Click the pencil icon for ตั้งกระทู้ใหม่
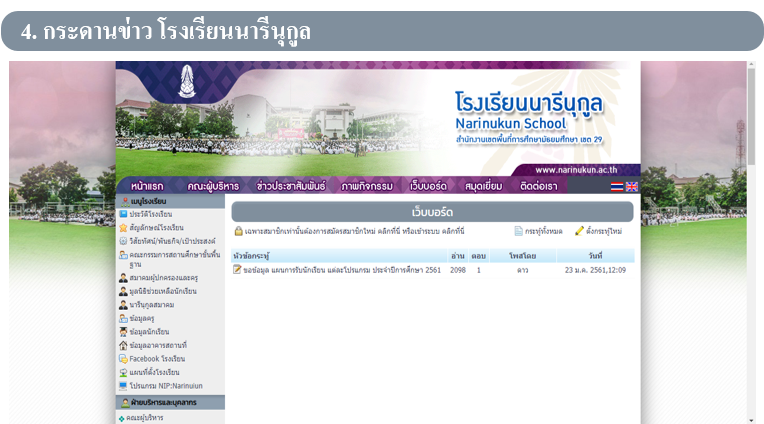This screenshot has width=764, height=424. click(579, 231)
